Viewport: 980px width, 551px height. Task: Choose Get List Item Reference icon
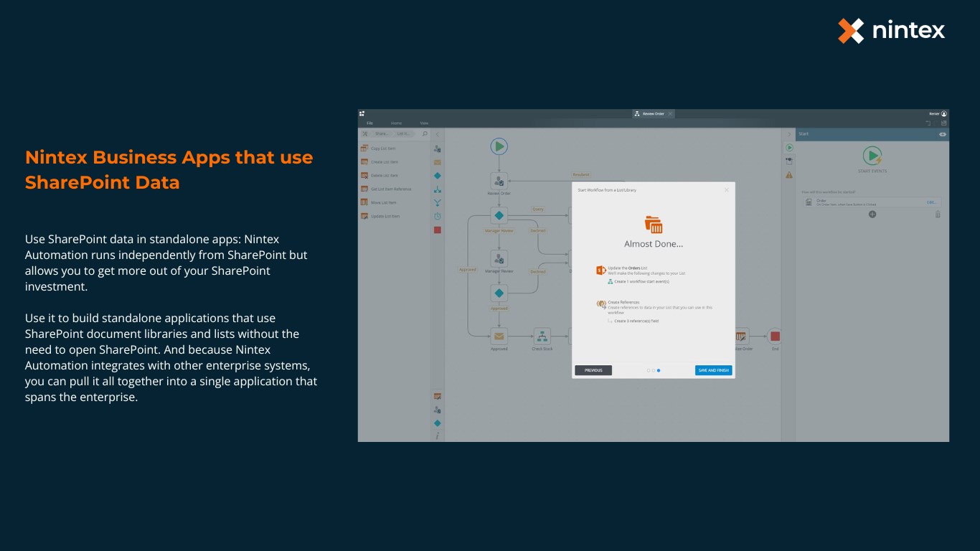[x=364, y=189]
